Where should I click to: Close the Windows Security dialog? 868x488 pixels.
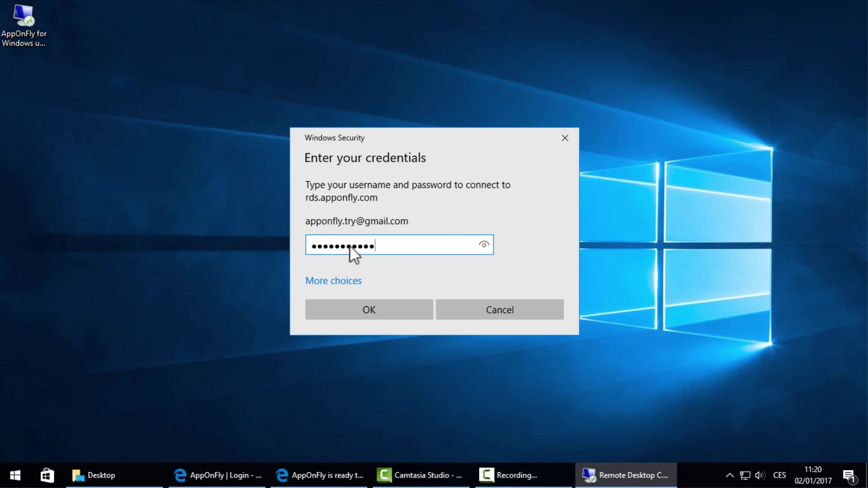pos(565,138)
